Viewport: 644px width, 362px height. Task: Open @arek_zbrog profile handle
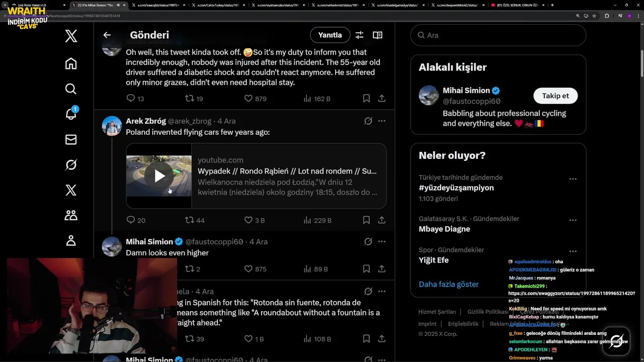(190, 121)
